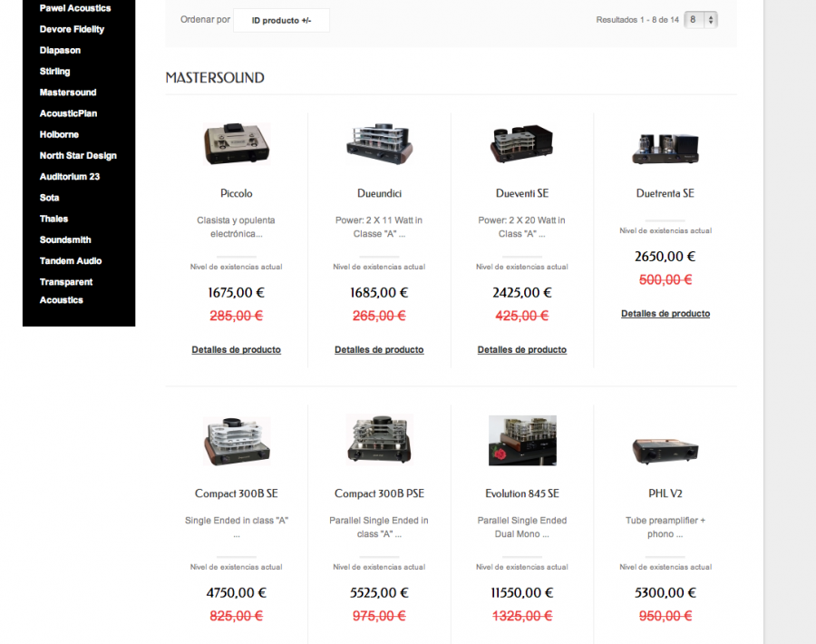The image size is (816, 644).
Task: Open the AcousticPlan sidebar entry
Action: (x=68, y=113)
